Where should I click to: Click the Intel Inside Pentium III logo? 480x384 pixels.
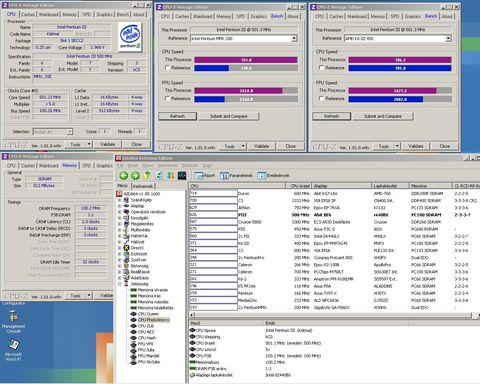(130, 37)
